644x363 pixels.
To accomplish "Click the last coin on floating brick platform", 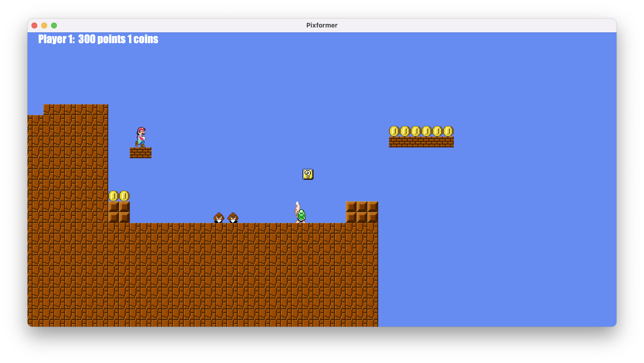I will coord(448,131).
